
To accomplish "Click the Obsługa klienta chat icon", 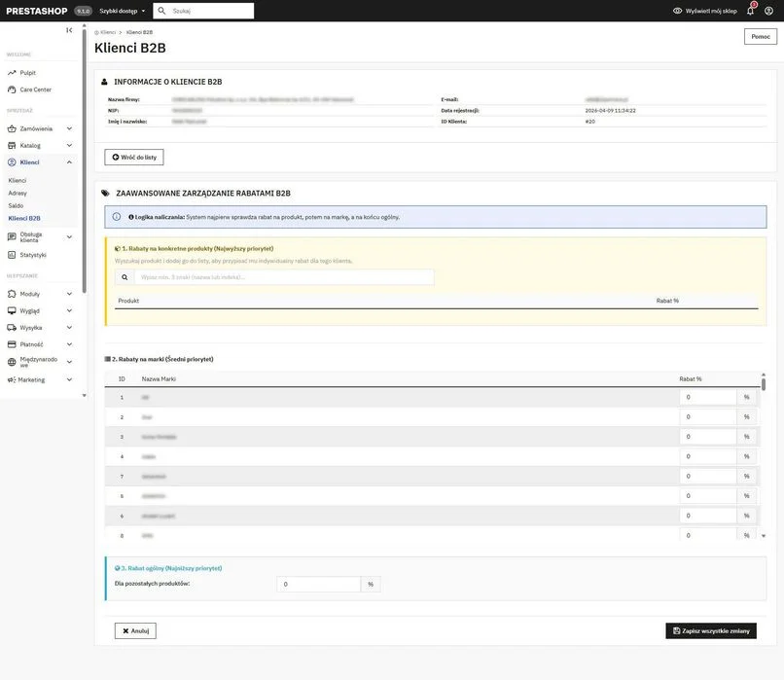I will tap(12, 237).
